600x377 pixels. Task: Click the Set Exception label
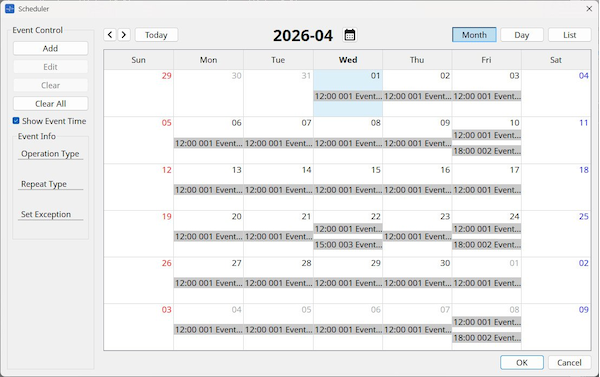click(46, 214)
